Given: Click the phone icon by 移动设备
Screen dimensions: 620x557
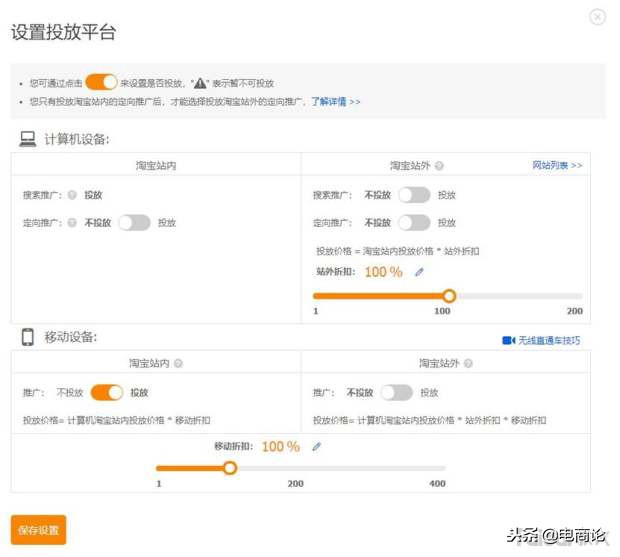Looking at the screenshot, I should (28, 337).
